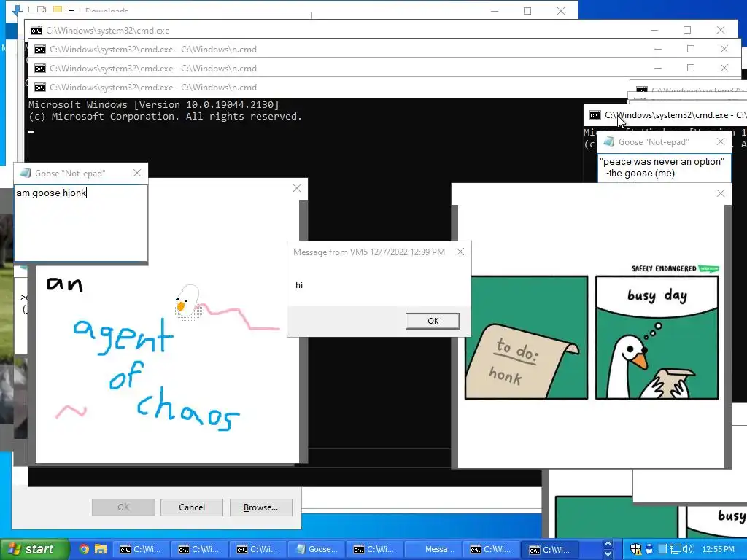
Task: Click the C:\Wi... taskbar button right of Messa...
Action: (x=491, y=549)
